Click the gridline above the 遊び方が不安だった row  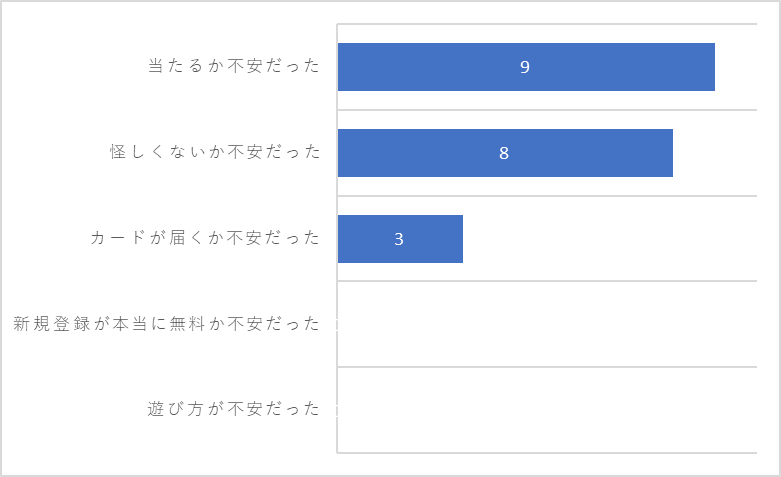pyautogui.click(x=547, y=367)
